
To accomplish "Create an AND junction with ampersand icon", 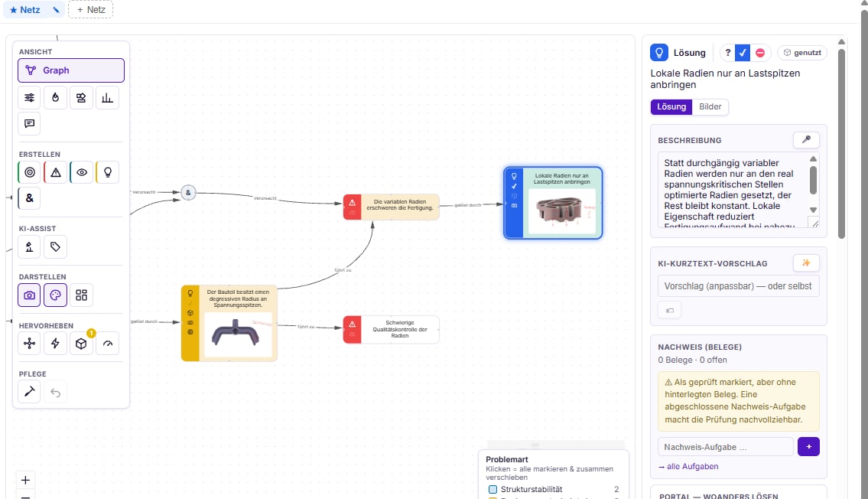I will click(29, 197).
